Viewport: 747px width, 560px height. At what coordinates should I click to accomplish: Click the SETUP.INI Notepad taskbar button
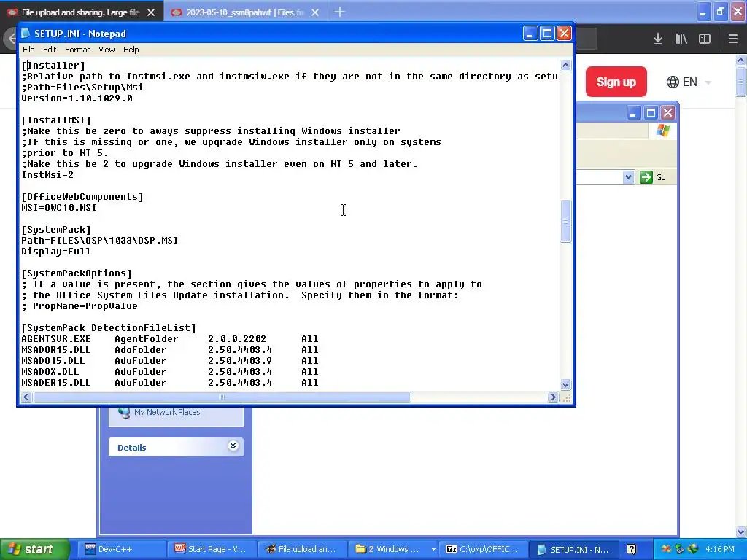(x=575, y=549)
